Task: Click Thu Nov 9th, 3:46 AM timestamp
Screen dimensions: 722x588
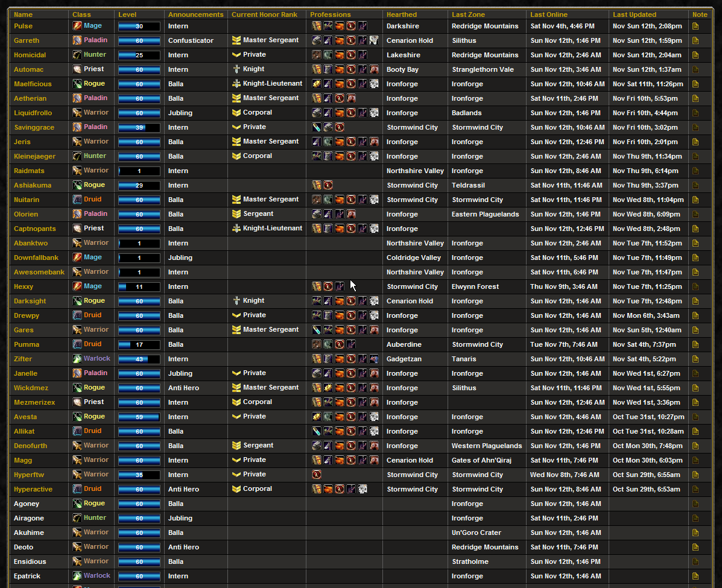Action: [x=563, y=286]
